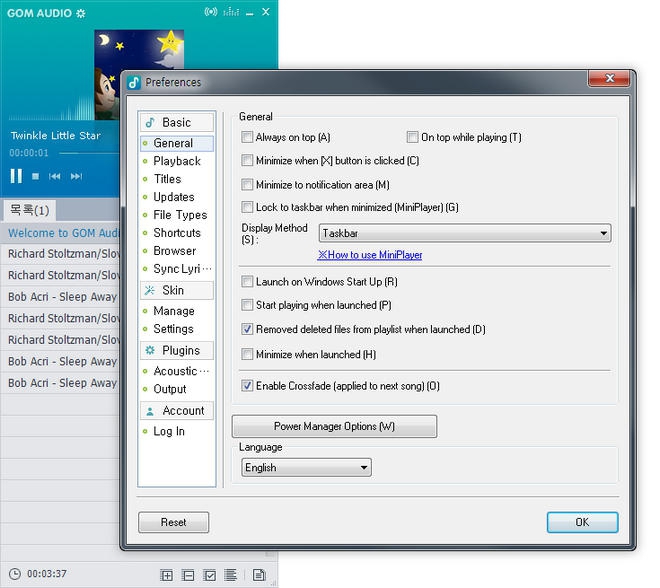
Task: Click the playlist document icon
Action: coord(259,575)
